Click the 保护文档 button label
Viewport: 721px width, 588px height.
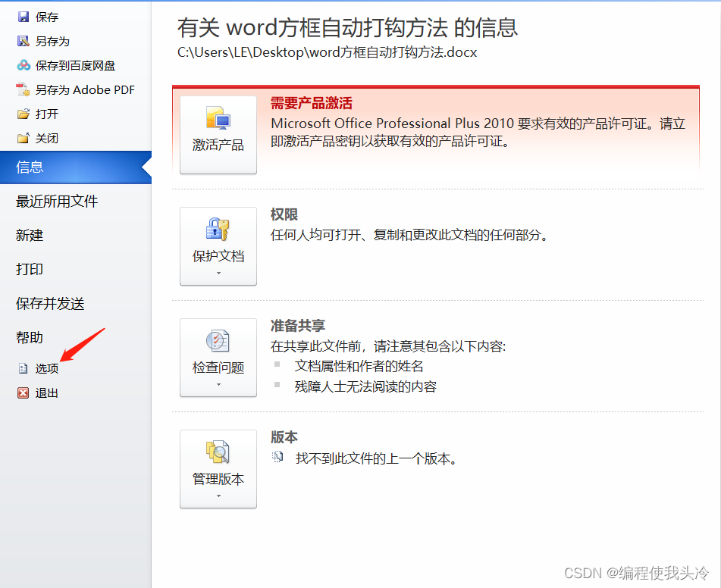(218, 257)
